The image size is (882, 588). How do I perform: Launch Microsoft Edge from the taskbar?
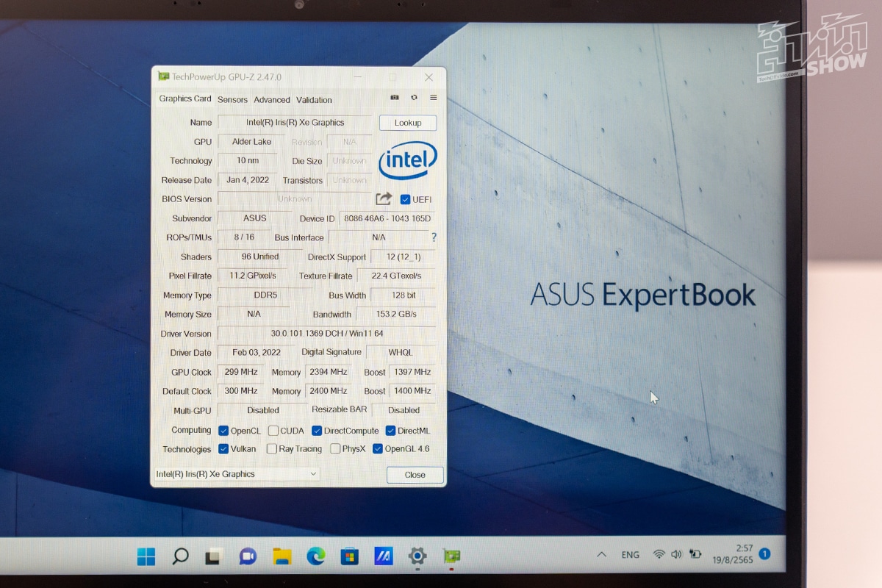[x=316, y=556]
